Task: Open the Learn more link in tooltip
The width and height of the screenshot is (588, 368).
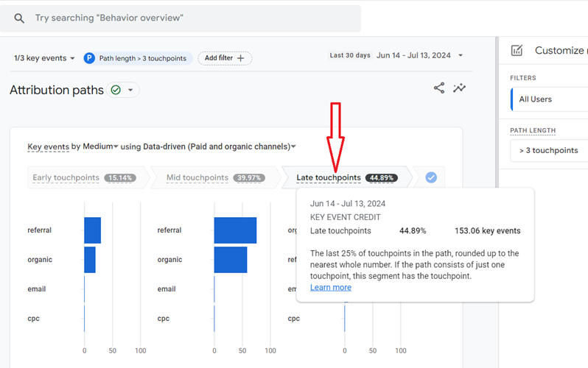Action: pyautogui.click(x=331, y=288)
